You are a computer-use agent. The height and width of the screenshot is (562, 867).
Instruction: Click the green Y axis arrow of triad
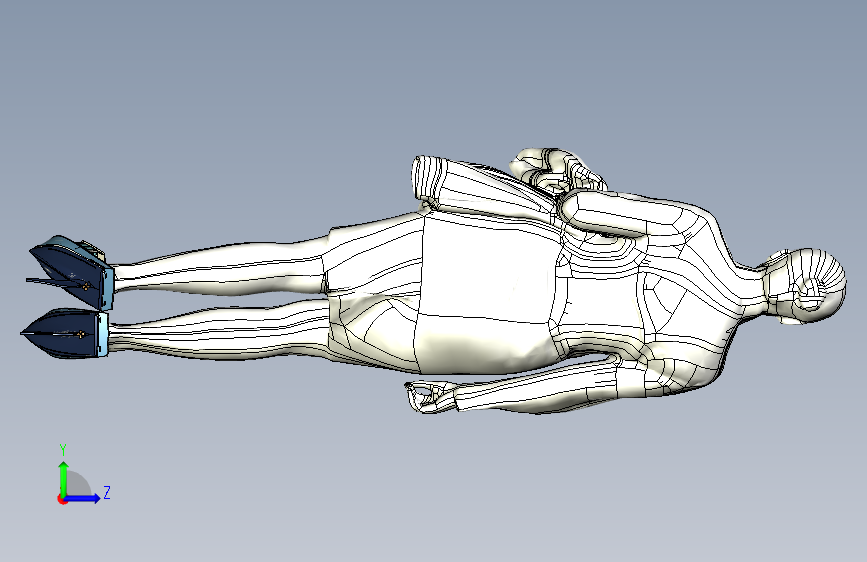(x=64, y=478)
